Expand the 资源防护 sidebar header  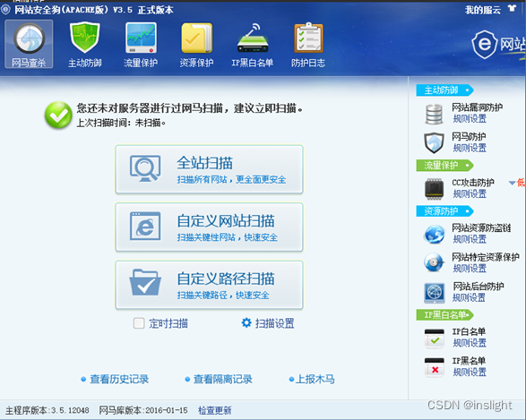coord(444,211)
